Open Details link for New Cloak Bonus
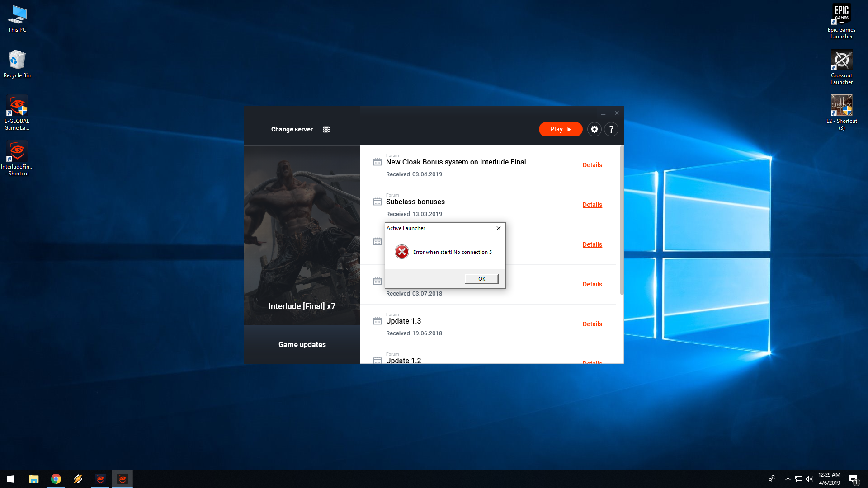 click(592, 165)
